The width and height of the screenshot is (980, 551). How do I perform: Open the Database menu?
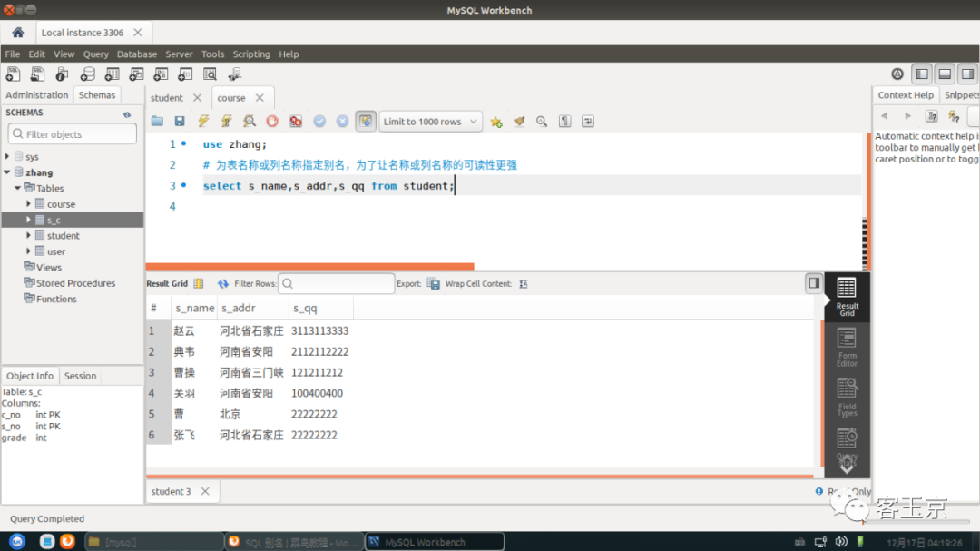click(136, 54)
